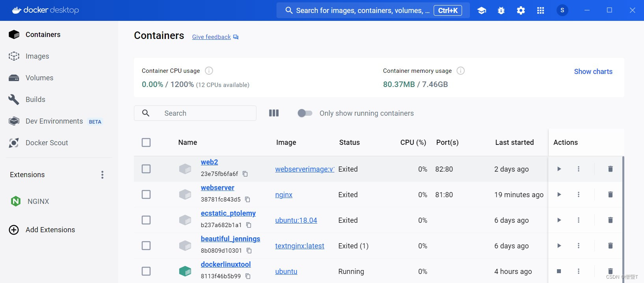The width and height of the screenshot is (644, 283).
Task: Delete the web2 container
Action: (x=610, y=169)
